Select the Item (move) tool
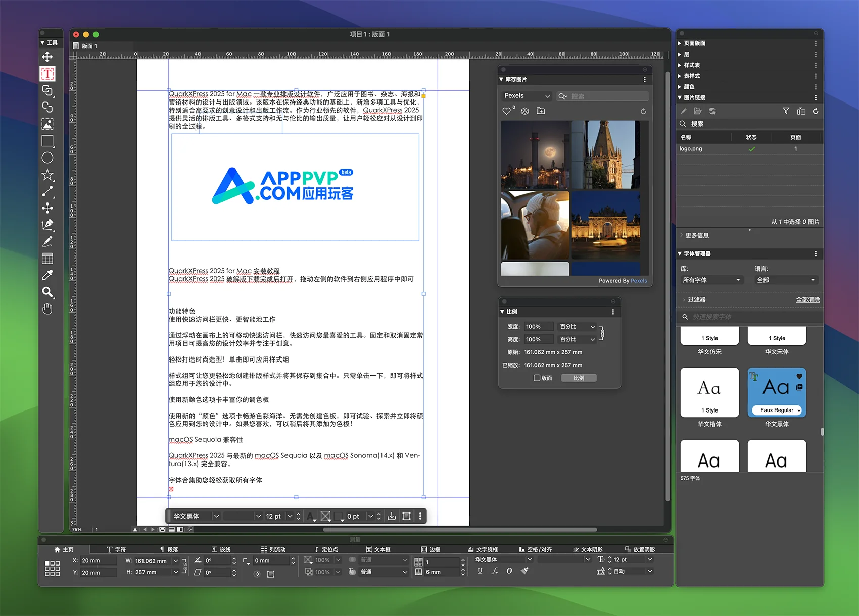 point(47,57)
